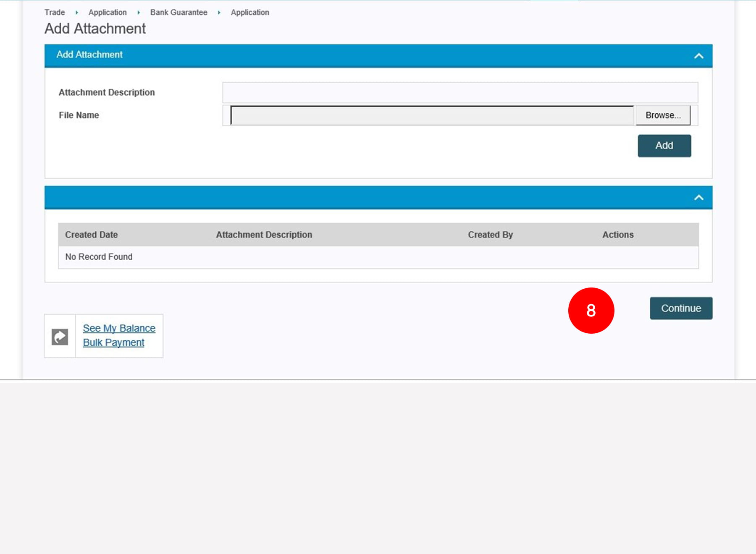Click the breadcrumb arrow after Trade
The width and height of the screenshot is (756, 554).
77,13
